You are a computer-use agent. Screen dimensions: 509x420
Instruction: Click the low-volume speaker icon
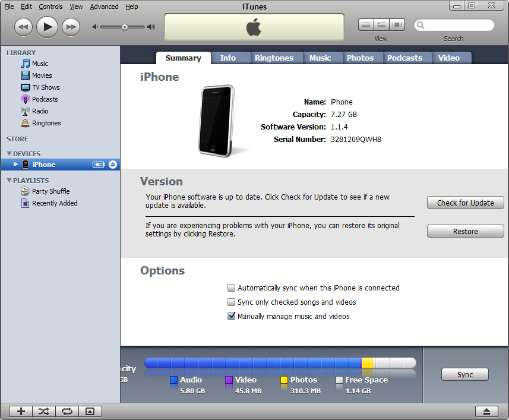coord(95,27)
